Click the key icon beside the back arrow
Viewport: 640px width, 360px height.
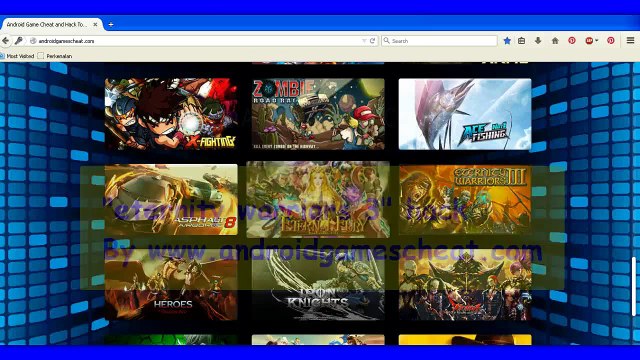[x=19, y=41]
